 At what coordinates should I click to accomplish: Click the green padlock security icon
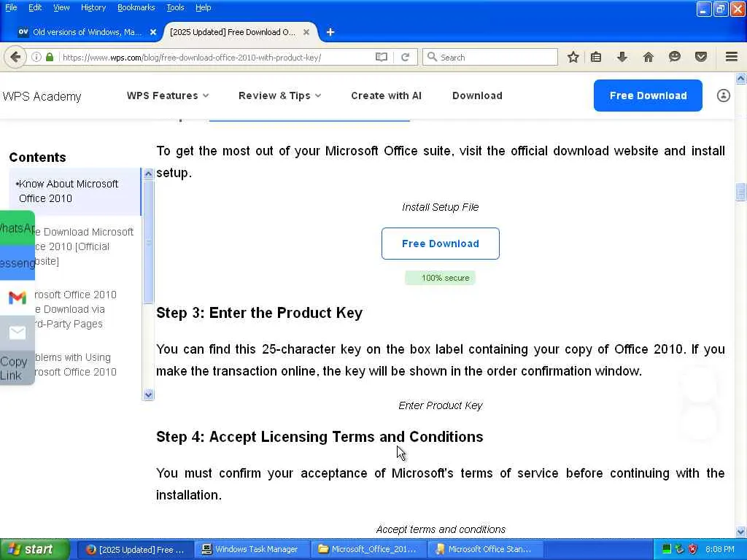tap(50, 57)
